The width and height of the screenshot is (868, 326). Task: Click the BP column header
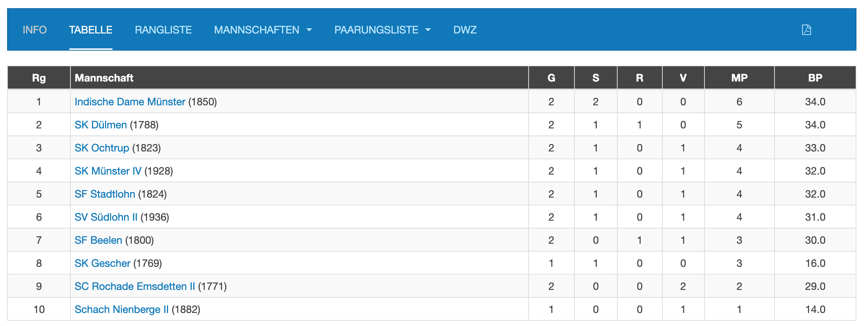point(815,78)
